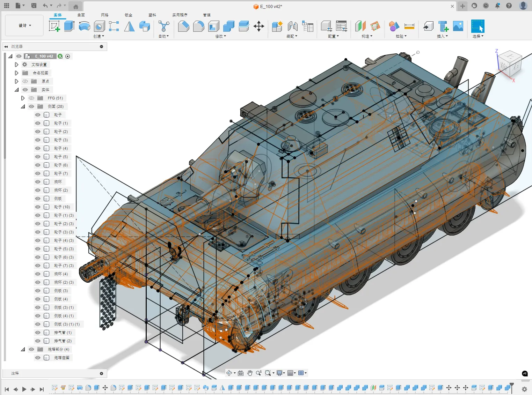Expand the FFG (51) folder

[x=23, y=98]
